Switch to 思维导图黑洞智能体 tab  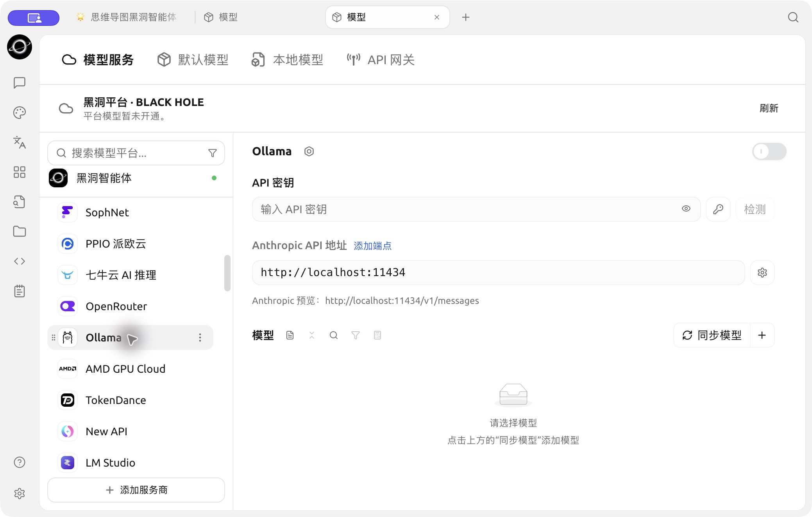coord(126,17)
